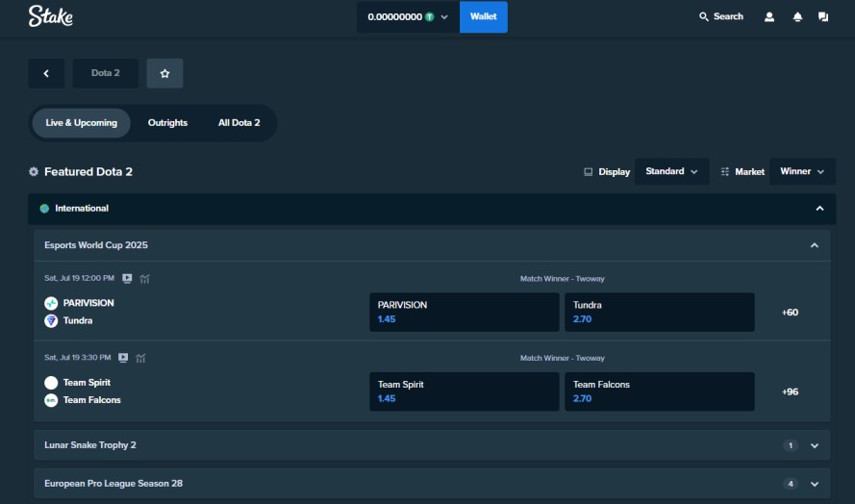Click the 0.00000000 balance value
The width and height of the screenshot is (855, 504).
click(394, 17)
